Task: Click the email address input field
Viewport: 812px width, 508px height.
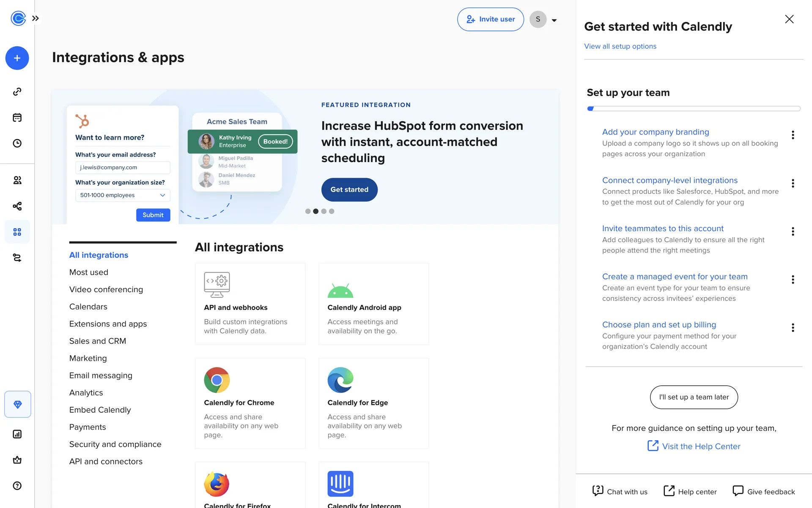Action: (x=123, y=167)
